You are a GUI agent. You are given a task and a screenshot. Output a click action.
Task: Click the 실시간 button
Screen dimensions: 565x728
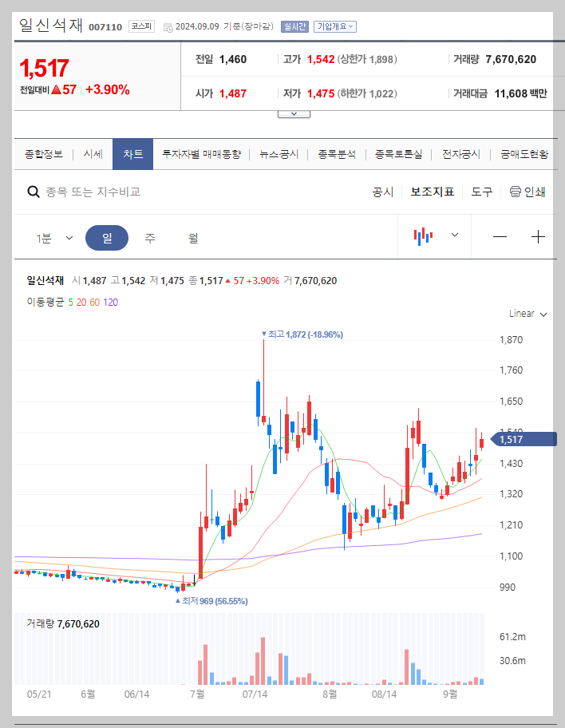point(295,26)
